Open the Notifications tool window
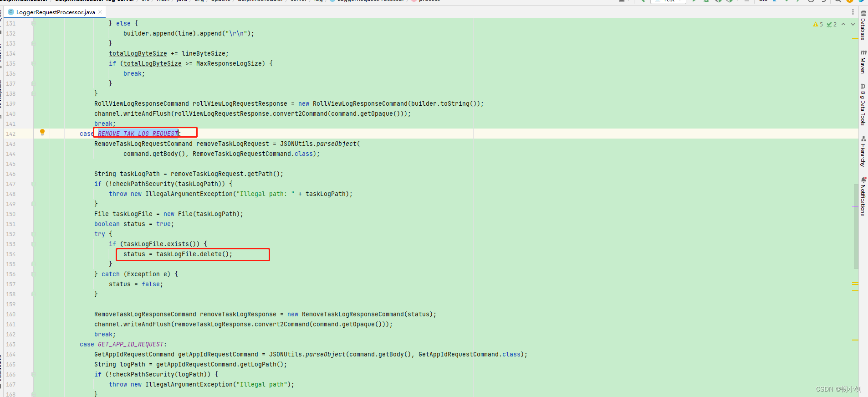 (863, 196)
